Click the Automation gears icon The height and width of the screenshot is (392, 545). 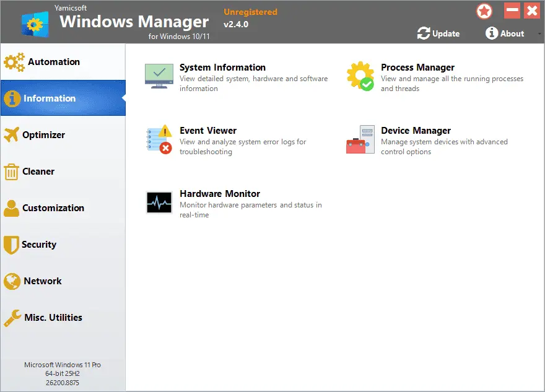[14, 62]
